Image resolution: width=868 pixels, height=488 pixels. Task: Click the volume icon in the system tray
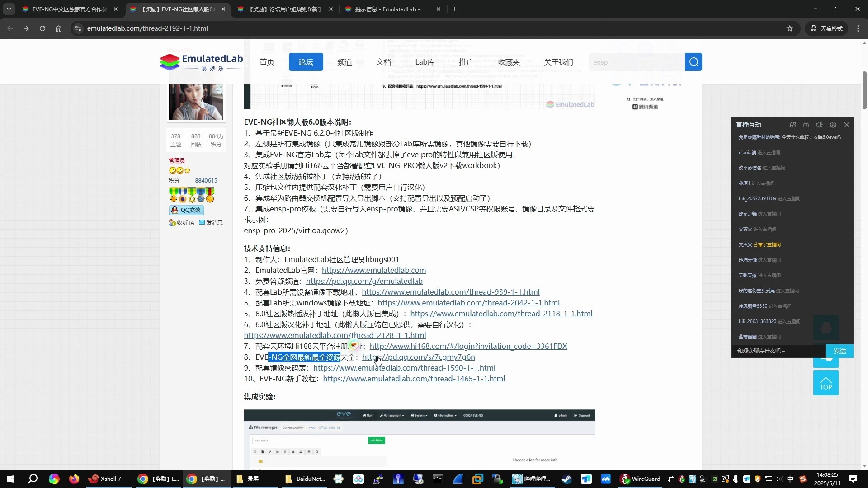tap(778, 479)
